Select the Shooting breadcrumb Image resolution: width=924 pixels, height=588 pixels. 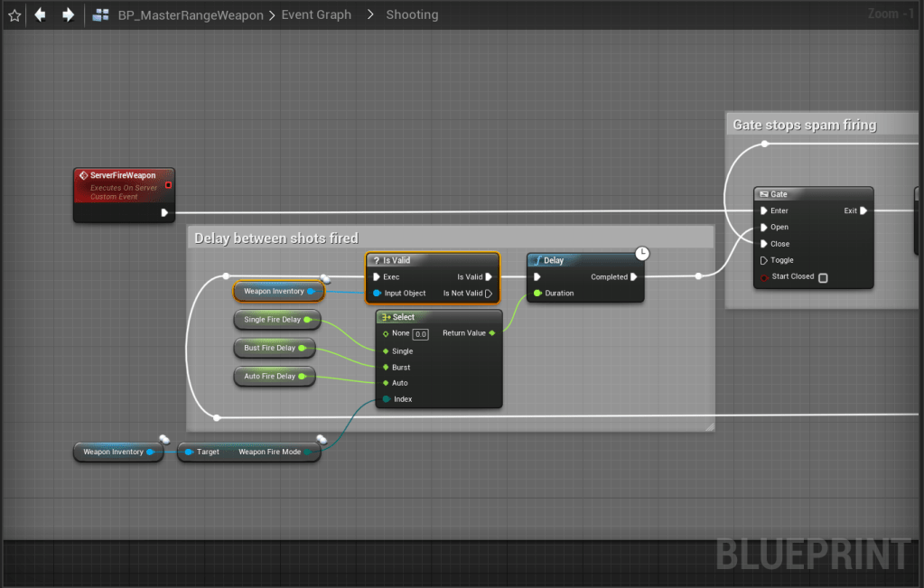412,14
